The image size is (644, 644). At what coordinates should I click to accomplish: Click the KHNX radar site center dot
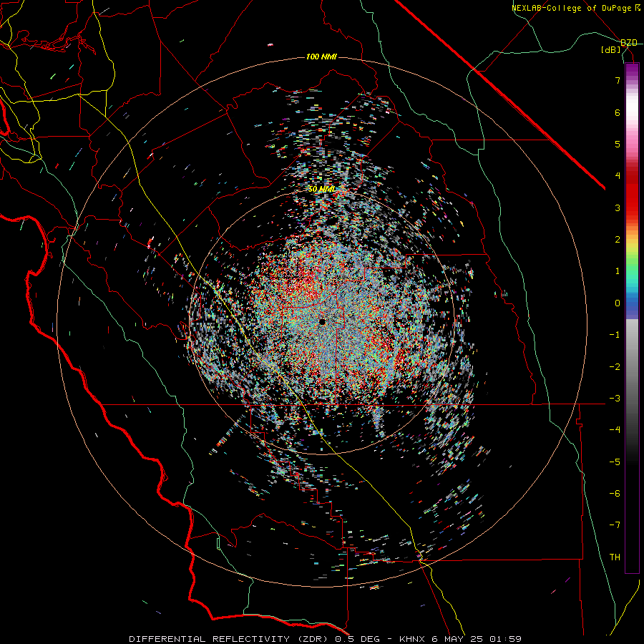click(322, 322)
